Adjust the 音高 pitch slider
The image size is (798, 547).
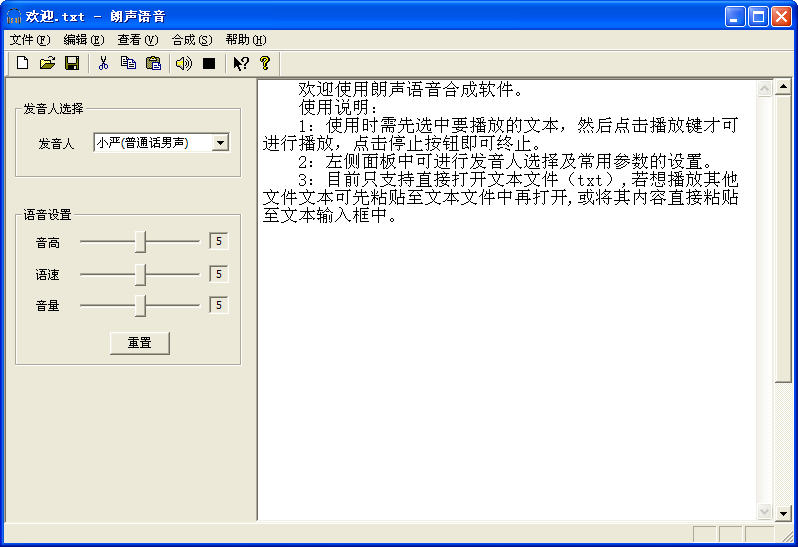pyautogui.click(x=140, y=242)
